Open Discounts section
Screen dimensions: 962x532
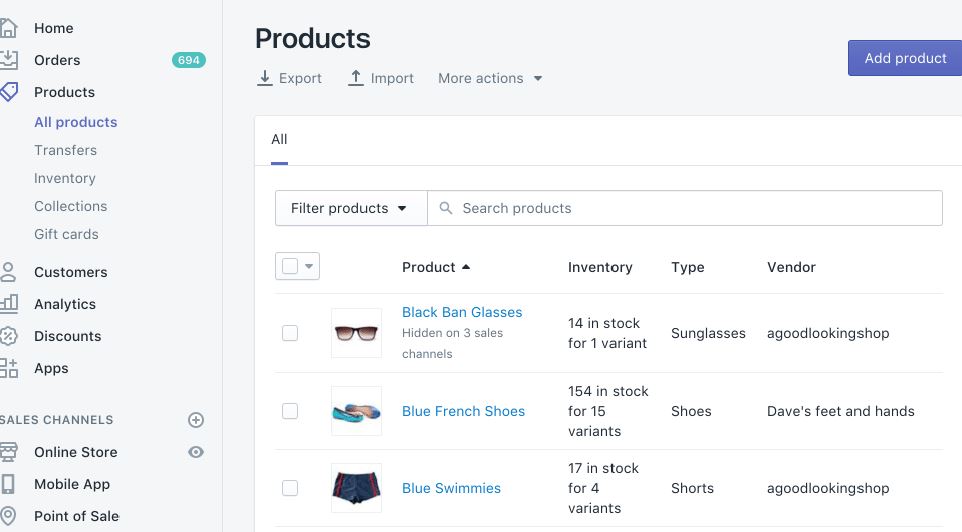click(67, 336)
